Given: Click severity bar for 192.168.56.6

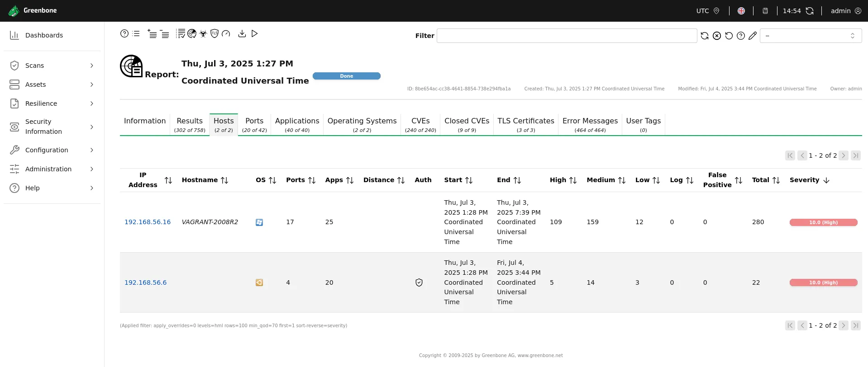Looking at the screenshot, I should click(823, 282).
